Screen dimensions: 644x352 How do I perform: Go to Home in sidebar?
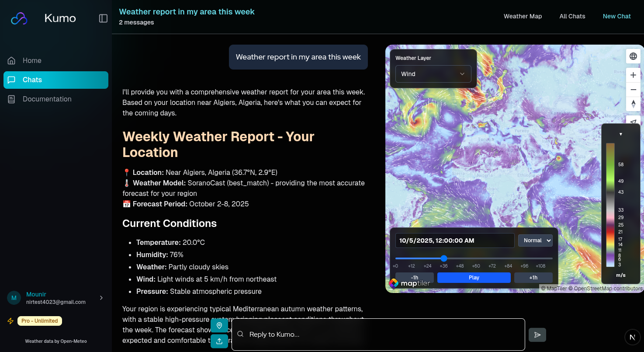click(32, 61)
